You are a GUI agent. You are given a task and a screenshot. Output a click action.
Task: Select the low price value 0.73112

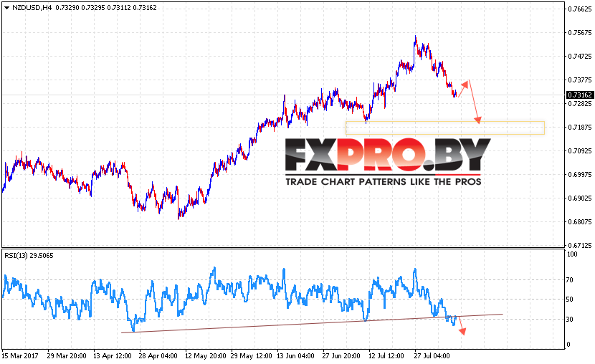tap(119, 8)
